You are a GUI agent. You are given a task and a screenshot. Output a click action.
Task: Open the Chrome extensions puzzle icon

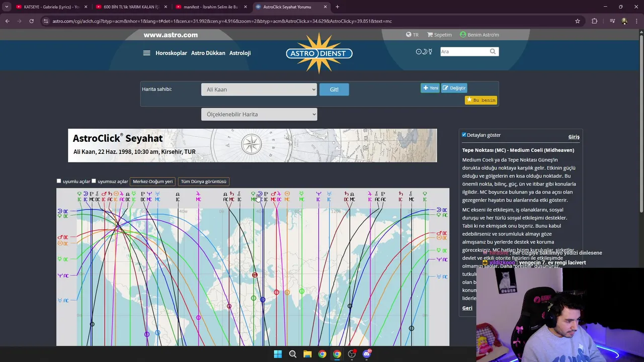595,21
